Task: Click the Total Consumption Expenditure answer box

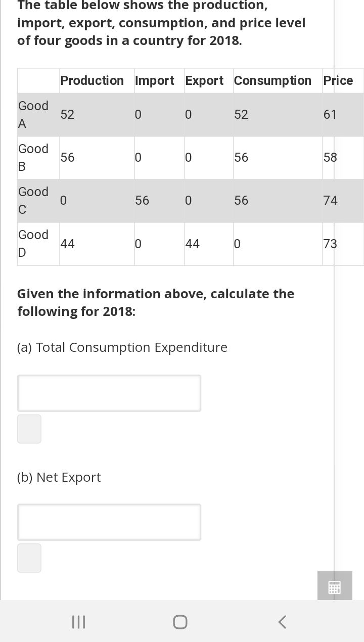Action: (109, 393)
